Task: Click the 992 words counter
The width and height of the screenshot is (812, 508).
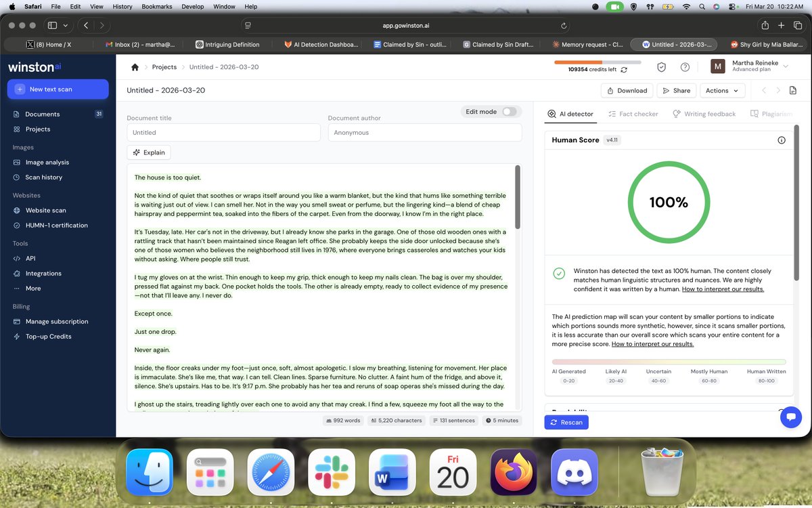Action: (x=343, y=421)
